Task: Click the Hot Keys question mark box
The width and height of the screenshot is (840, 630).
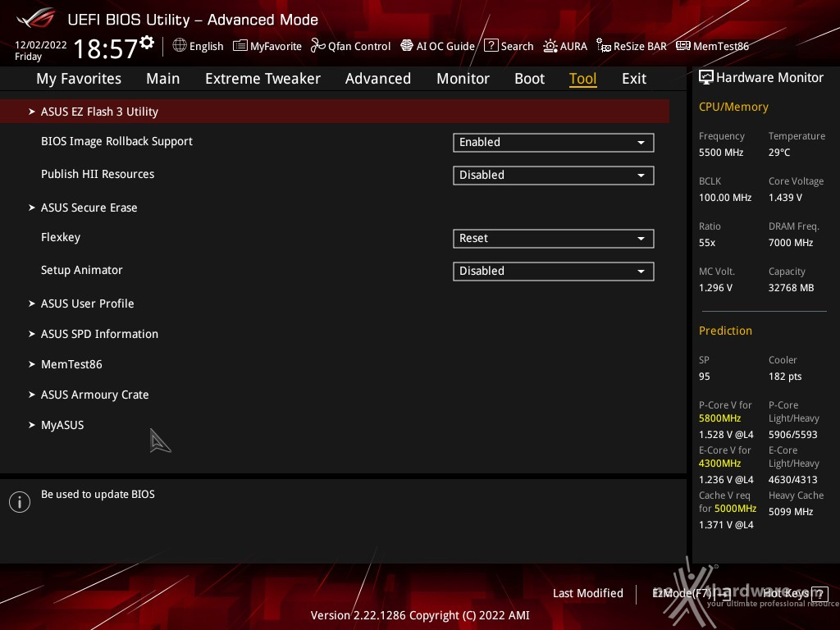Action: [819, 594]
